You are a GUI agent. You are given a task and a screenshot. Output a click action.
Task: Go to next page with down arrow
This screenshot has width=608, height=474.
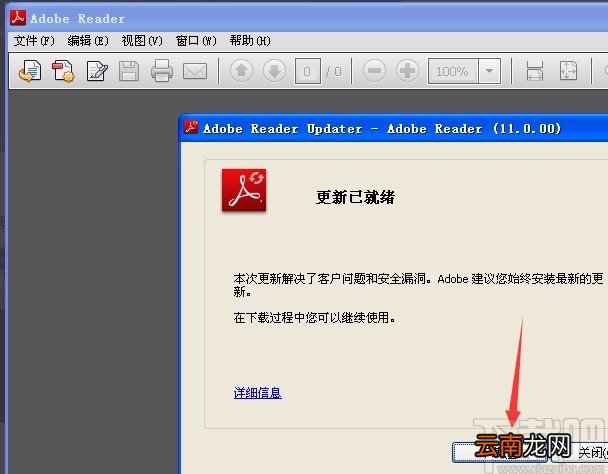point(275,71)
